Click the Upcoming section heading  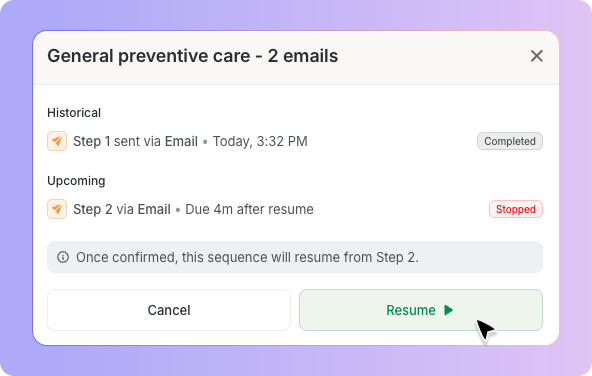(x=76, y=181)
